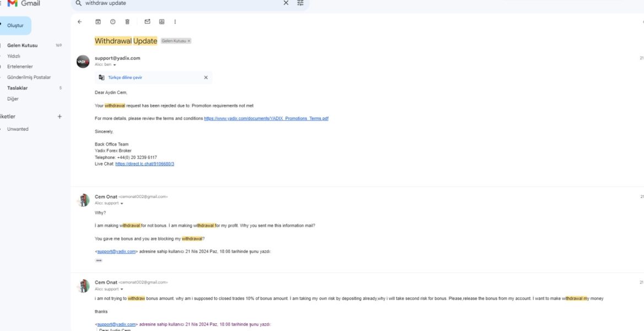Open the Gelen Kutusu folder
644x331 pixels.
(x=22, y=45)
